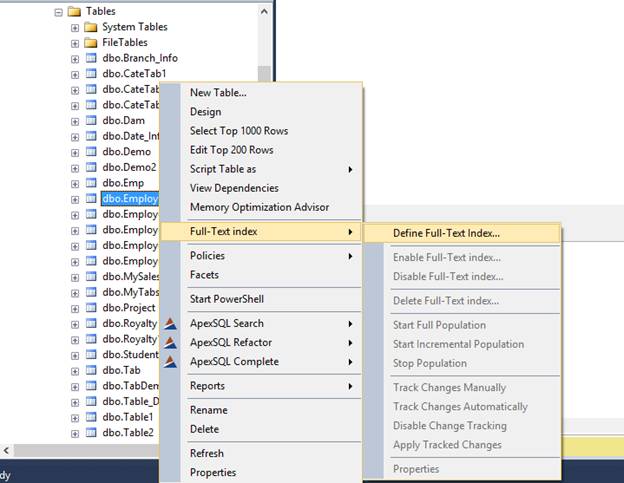Choose Delete from the context menu
Screen dimensions: 624x483
(261, 429)
